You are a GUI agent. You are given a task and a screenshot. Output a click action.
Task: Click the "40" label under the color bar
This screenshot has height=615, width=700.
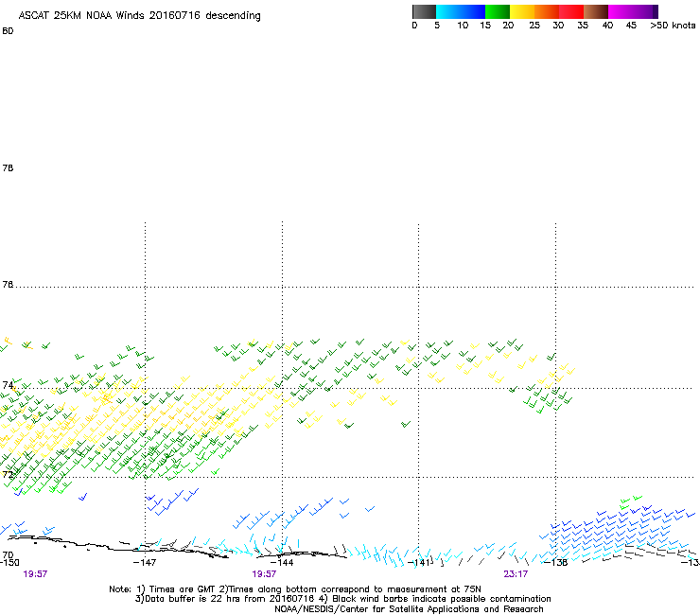pos(607,26)
